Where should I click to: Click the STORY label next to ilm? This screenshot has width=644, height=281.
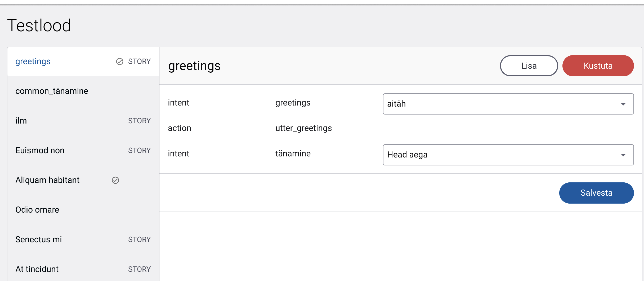coord(140,121)
